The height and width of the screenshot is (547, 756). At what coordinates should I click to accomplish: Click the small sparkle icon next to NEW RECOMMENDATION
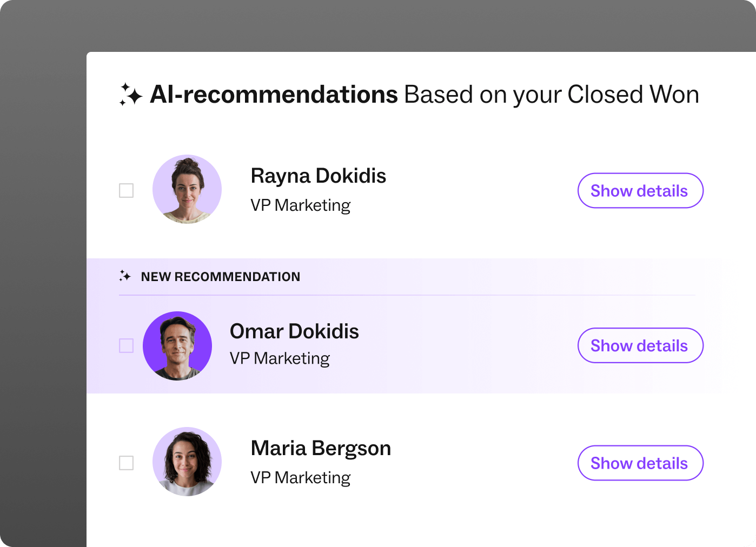click(x=125, y=276)
